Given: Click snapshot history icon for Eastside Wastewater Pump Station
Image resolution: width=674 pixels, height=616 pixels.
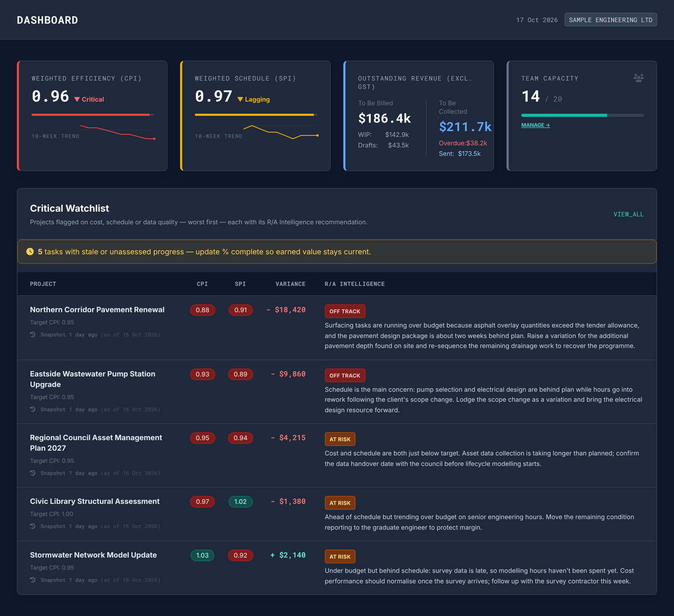Looking at the screenshot, I should point(33,409).
